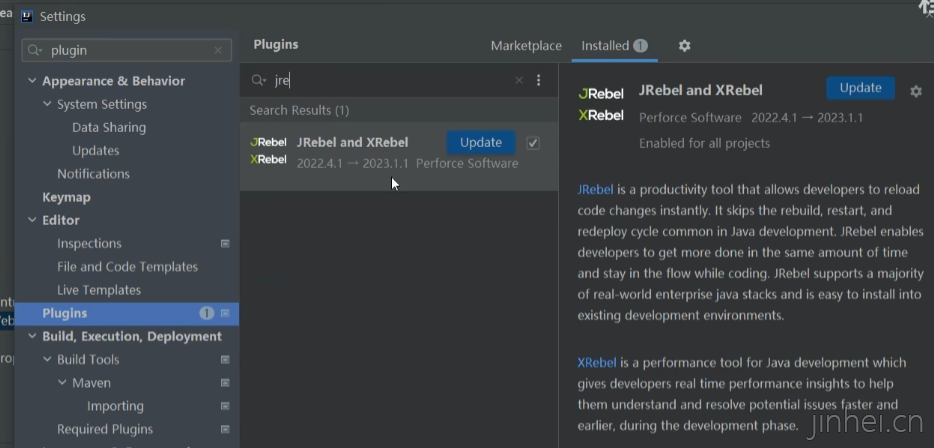
Task: Click the project-level icon beside Build Tools
Action: pyautogui.click(x=225, y=360)
